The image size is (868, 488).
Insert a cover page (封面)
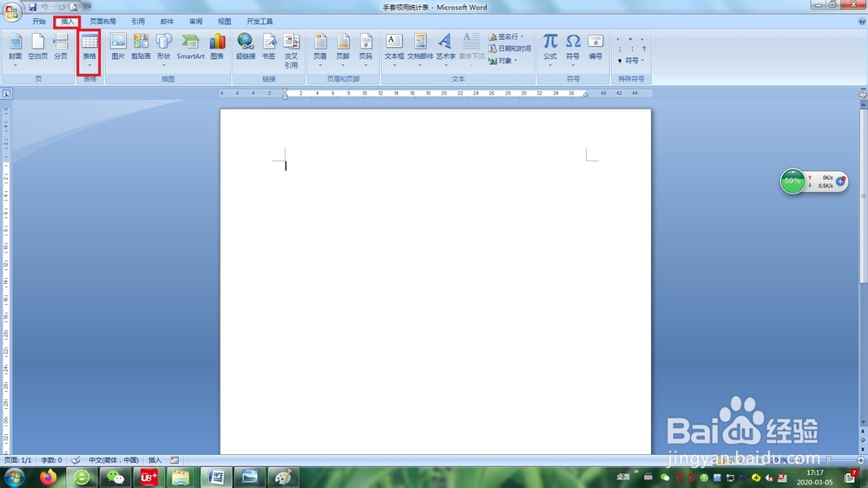tap(16, 49)
